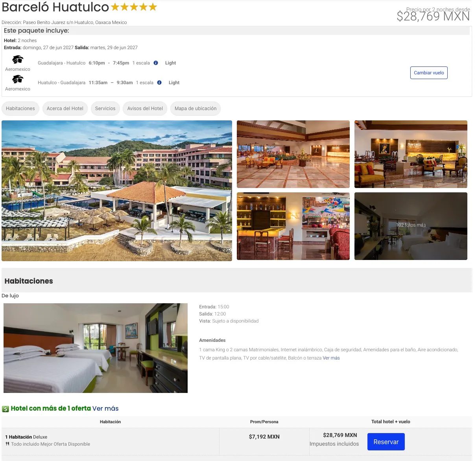Open the 102 fotos más thumbnail

pyautogui.click(x=411, y=226)
